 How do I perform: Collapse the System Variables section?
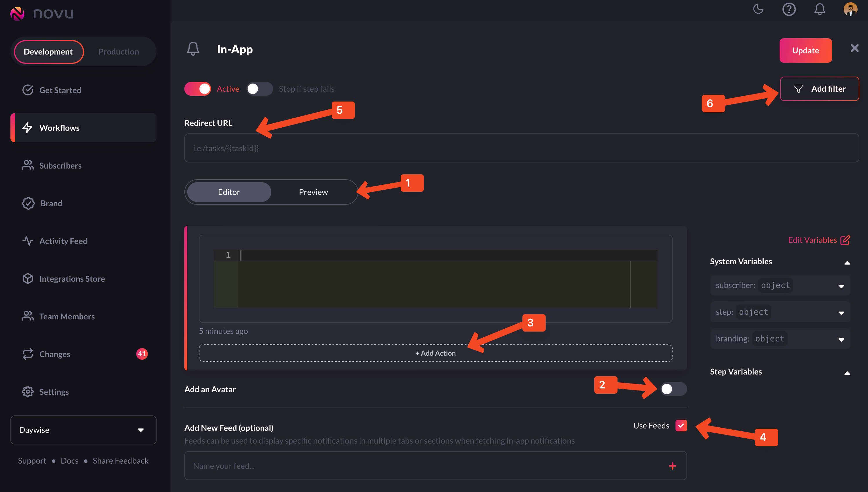click(847, 262)
